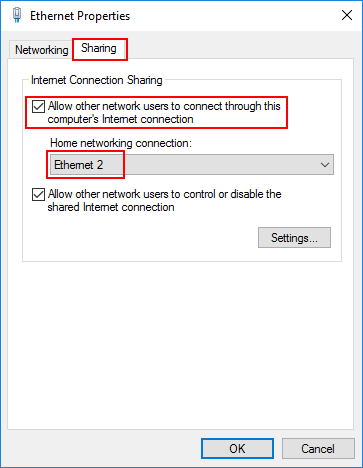Click empty title bar area before close button

pyautogui.click(x=233, y=16)
